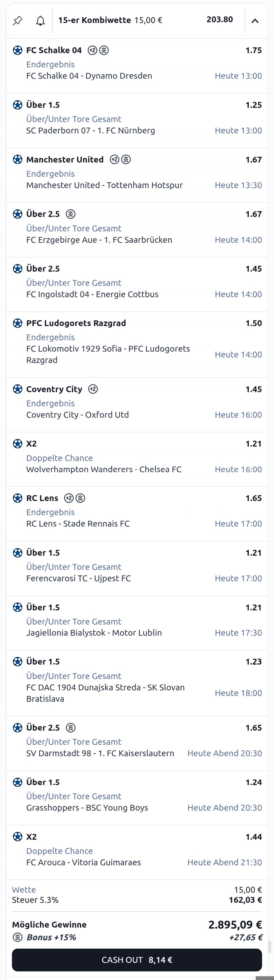Click the Bonus +15% label

51,937
